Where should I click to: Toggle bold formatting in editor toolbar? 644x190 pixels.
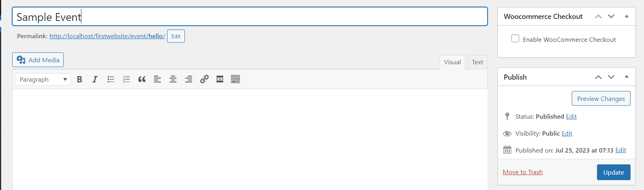pyautogui.click(x=79, y=79)
